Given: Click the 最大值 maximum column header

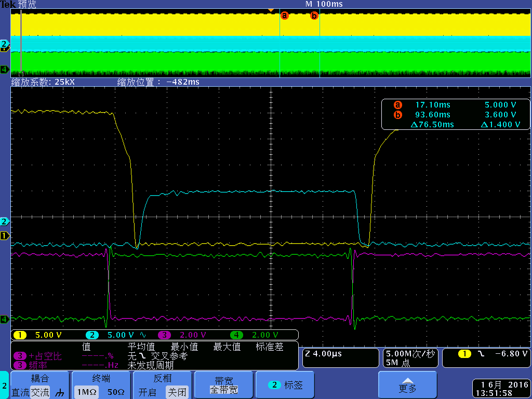Looking at the screenshot, I should (227, 347).
